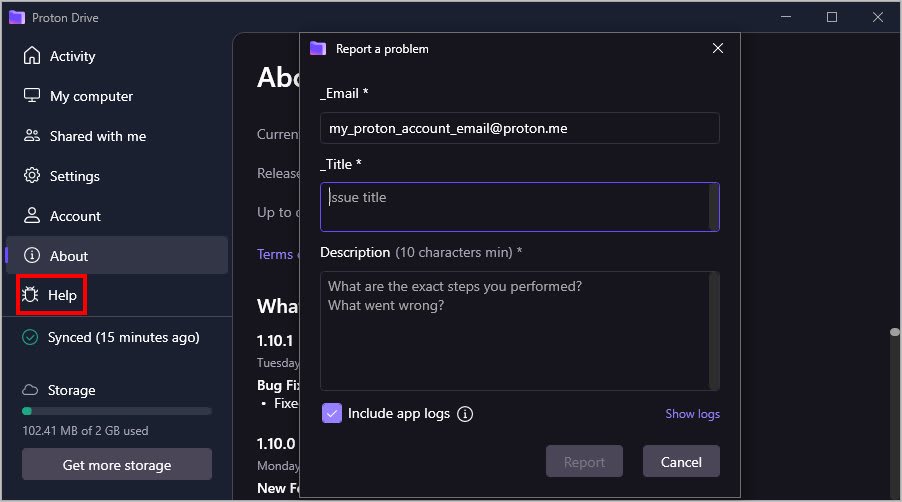This screenshot has width=902, height=502.
Task: Select the About menu item
Action: click(x=117, y=255)
